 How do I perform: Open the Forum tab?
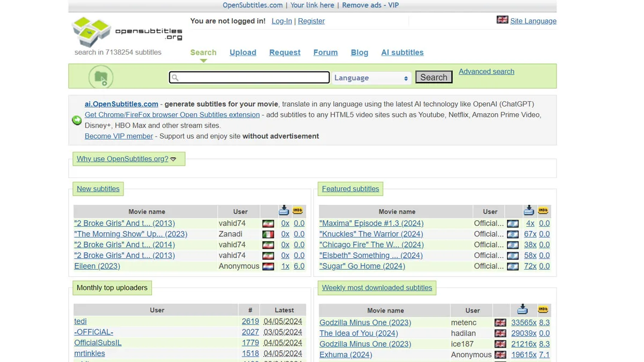(x=325, y=53)
